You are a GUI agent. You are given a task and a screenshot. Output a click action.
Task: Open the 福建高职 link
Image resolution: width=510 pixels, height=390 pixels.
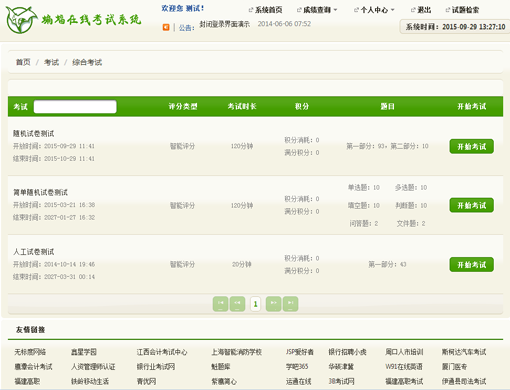pyautogui.click(x=27, y=381)
